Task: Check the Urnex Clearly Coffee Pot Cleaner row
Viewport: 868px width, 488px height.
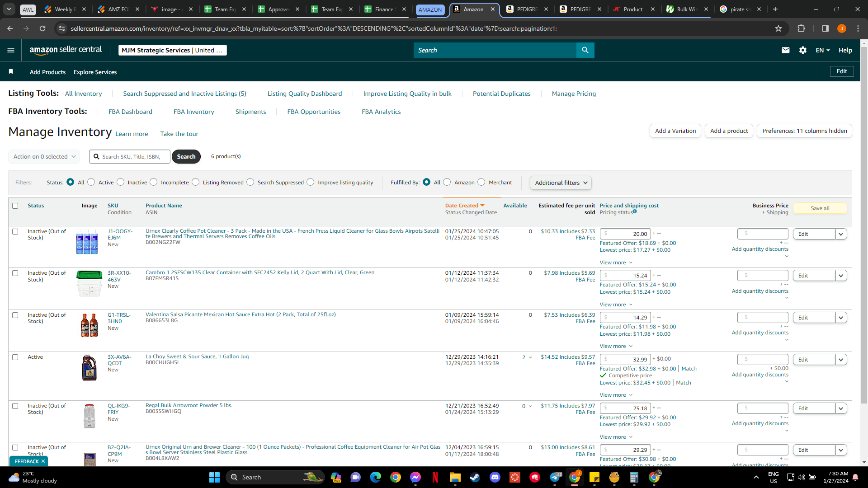Action: 15,231
